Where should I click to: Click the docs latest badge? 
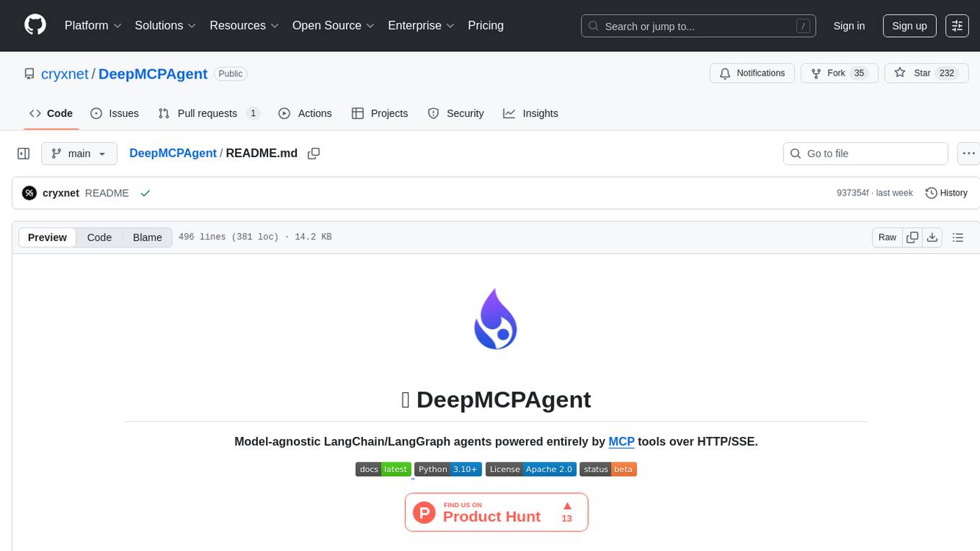383,470
